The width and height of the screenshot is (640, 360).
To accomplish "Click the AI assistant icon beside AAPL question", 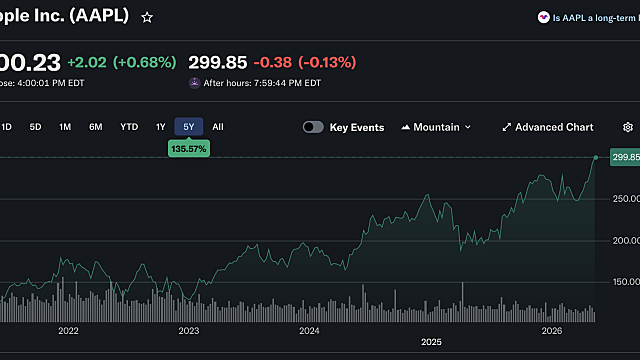I will [x=543, y=18].
